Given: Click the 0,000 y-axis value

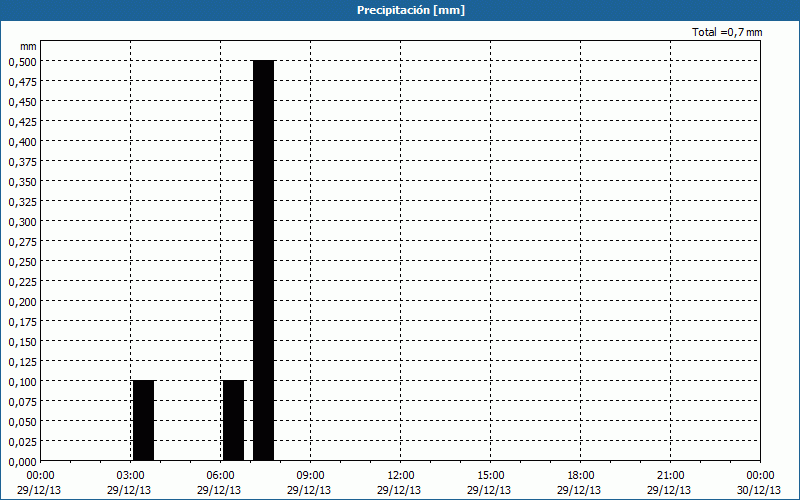Looking at the screenshot, I should (23, 461).
